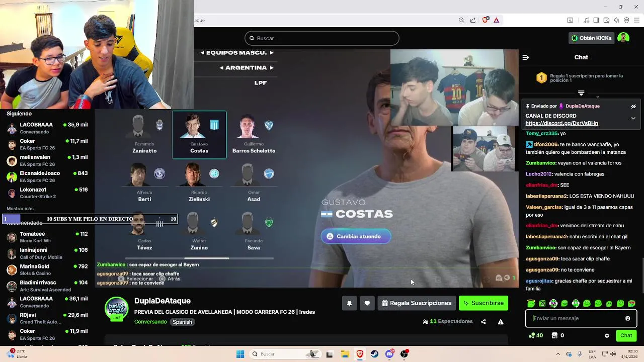
Task: Show hidden system tray icons chevron
Action: 558,354
